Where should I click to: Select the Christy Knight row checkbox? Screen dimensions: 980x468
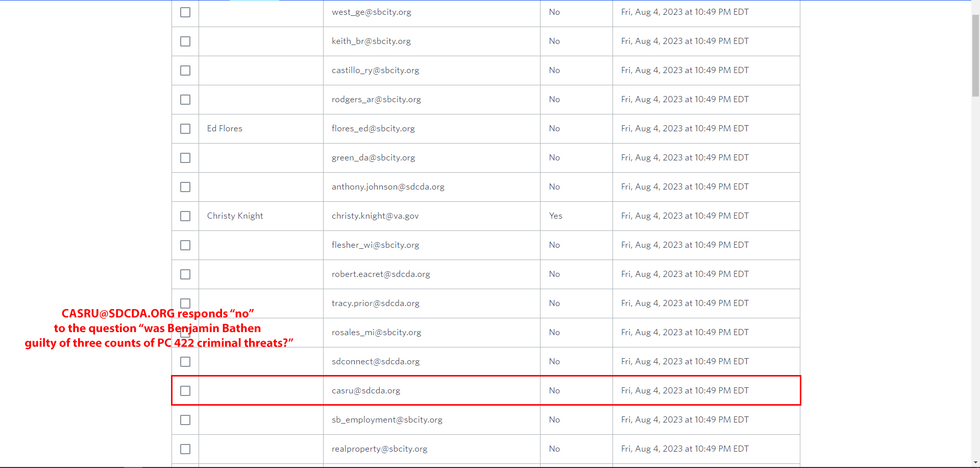click(185, 216)
